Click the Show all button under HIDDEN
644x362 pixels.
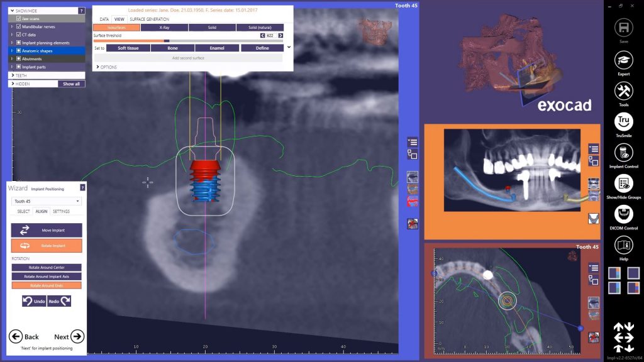[x=71, y=83]
